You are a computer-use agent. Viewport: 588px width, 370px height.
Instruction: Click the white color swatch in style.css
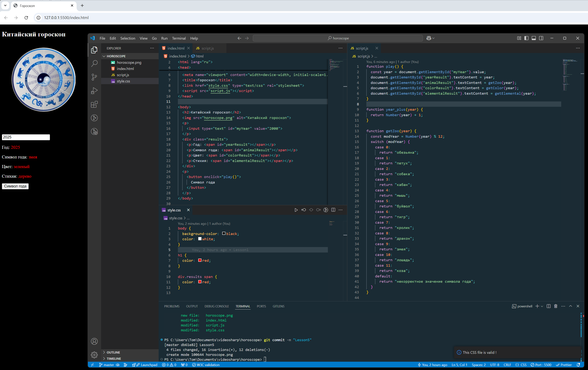tap(200, 239)
